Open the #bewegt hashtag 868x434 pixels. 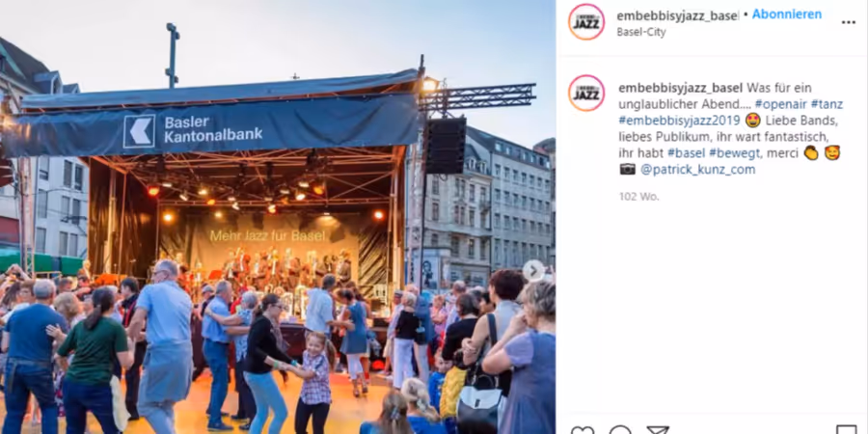pos(735,152)
